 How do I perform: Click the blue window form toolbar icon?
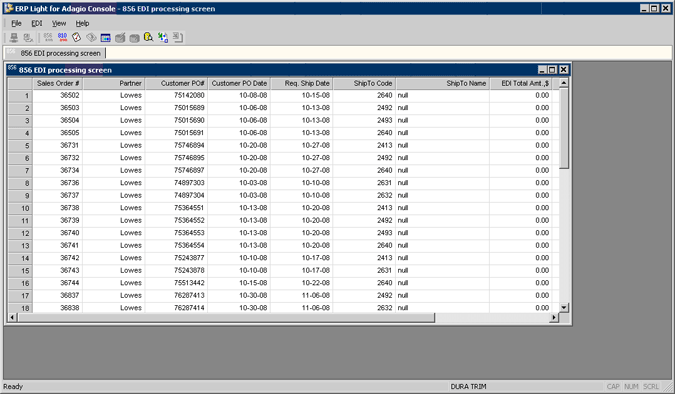coord(105,38)
